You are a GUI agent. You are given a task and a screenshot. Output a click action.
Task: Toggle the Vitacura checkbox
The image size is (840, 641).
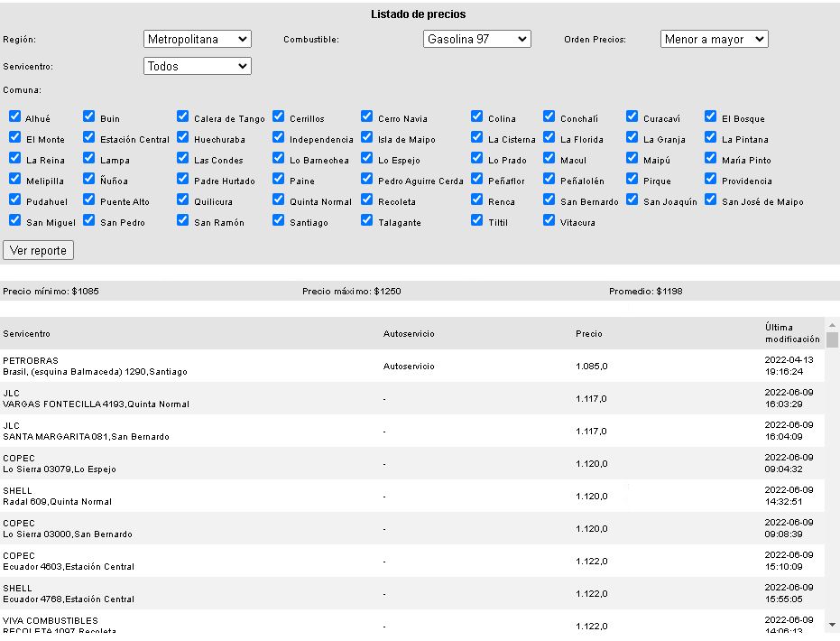pyautogui.click(x=549, y=220)
